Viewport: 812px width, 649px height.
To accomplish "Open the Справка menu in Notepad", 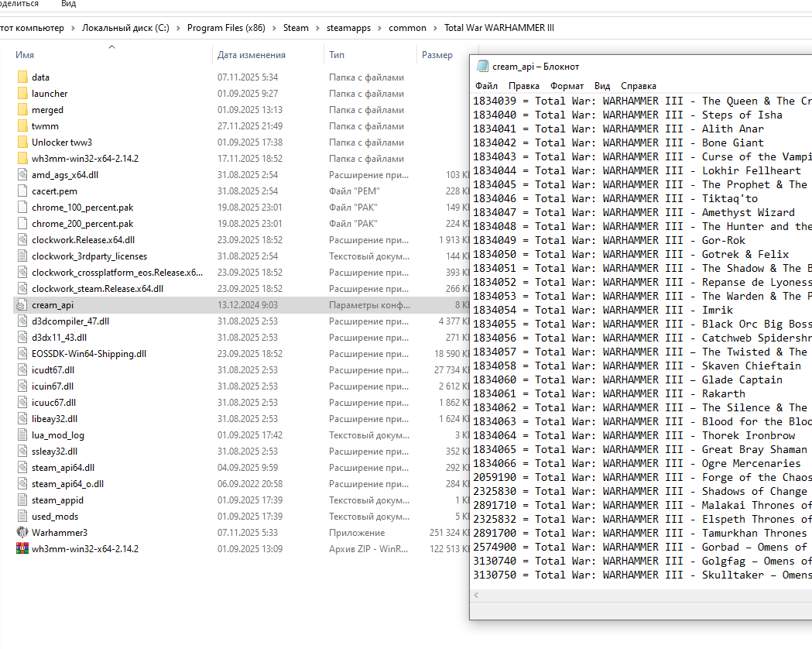I will (638, 86).
